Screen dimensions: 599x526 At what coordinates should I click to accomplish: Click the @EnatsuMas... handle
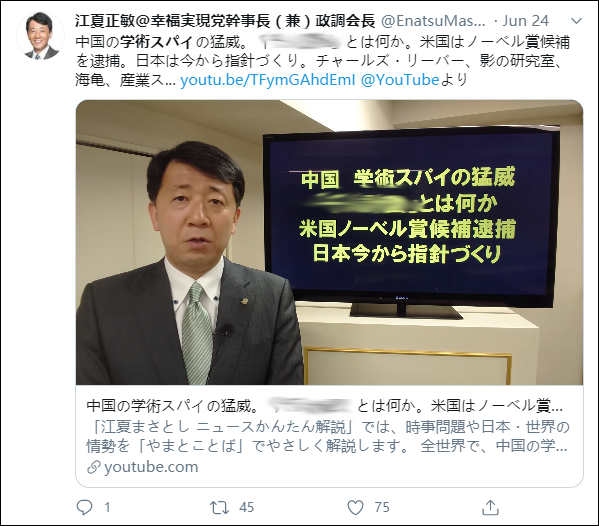[x=434, y=21]
